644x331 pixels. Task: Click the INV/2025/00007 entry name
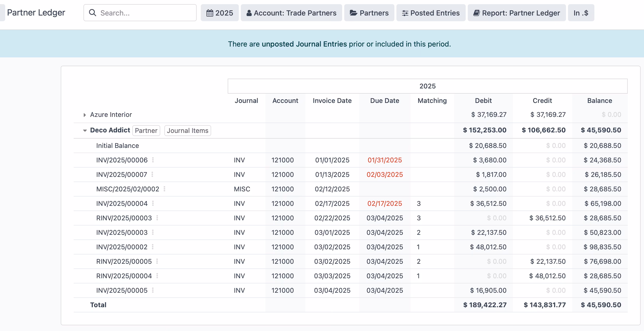tap(121, 175)
